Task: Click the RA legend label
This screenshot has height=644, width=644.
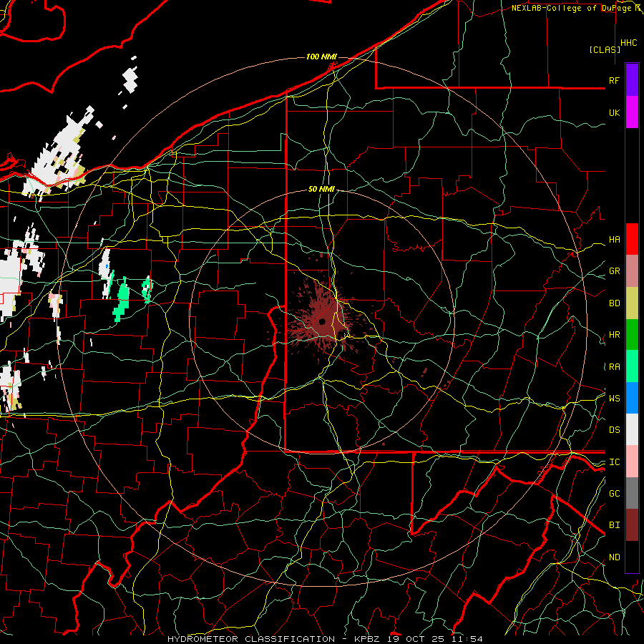Action: 614,367
